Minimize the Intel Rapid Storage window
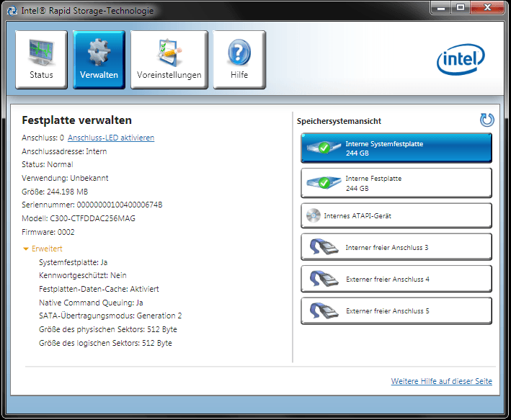Screen dimensions: 511x420 [441, 7]
